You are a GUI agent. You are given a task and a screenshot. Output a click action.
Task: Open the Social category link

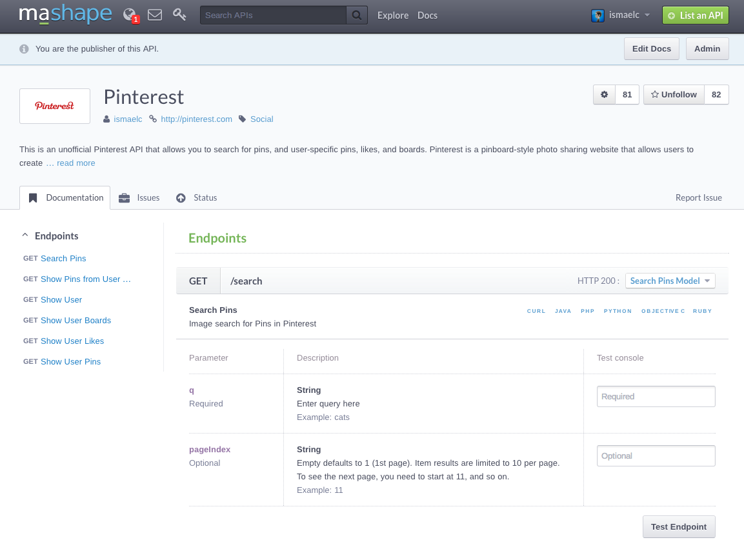click(x=262, y=119)
